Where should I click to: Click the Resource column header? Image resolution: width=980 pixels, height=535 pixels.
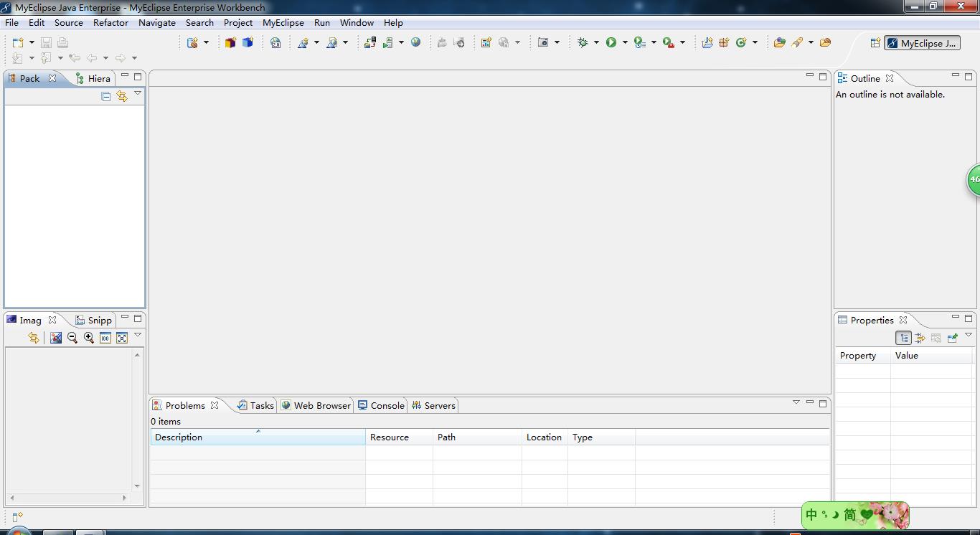[x=399, y=437]
